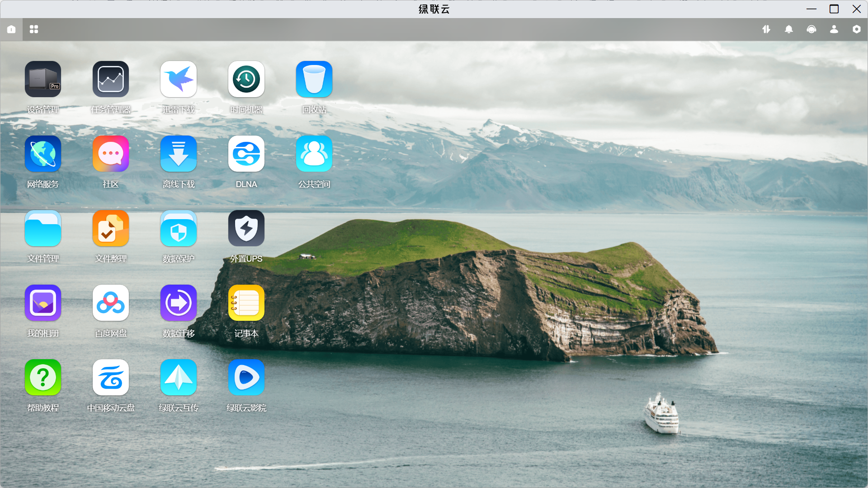Screen dimensions: 868x488
Task: Launch the 任务管理器 task manager
Action: point(111,80)
